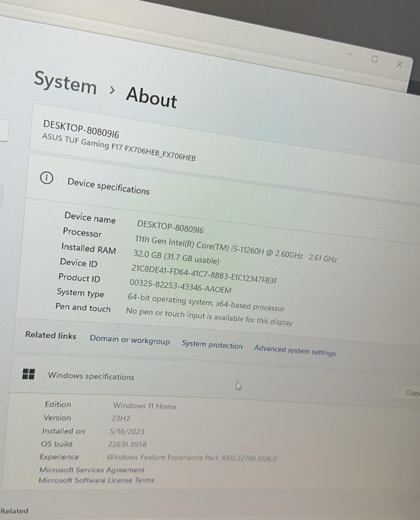Click the processor value 11th Gen Intel Core i5-11260H
The image size is (420, 520).
coord(236,248)
